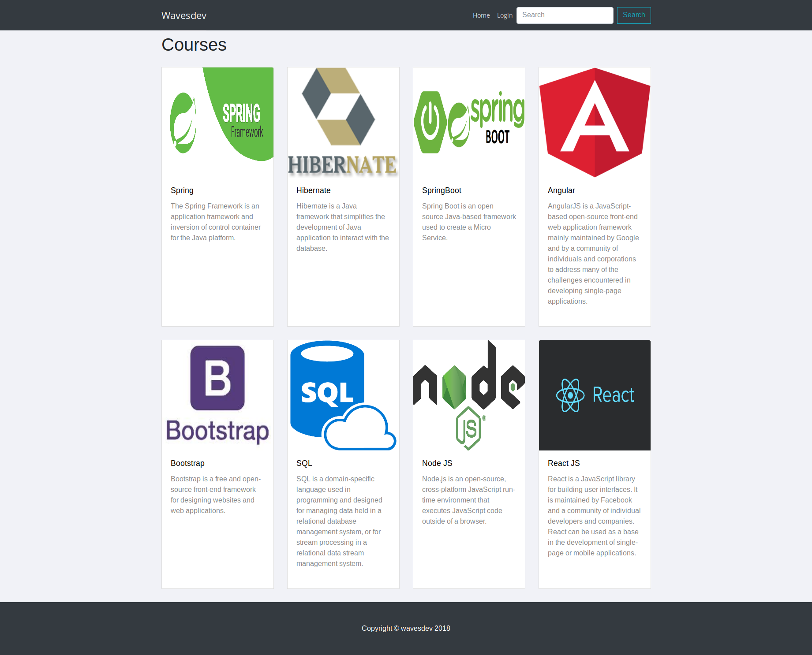Click the Spring Boot description paragraph
The image size is (812, 655).
(469, 222)
